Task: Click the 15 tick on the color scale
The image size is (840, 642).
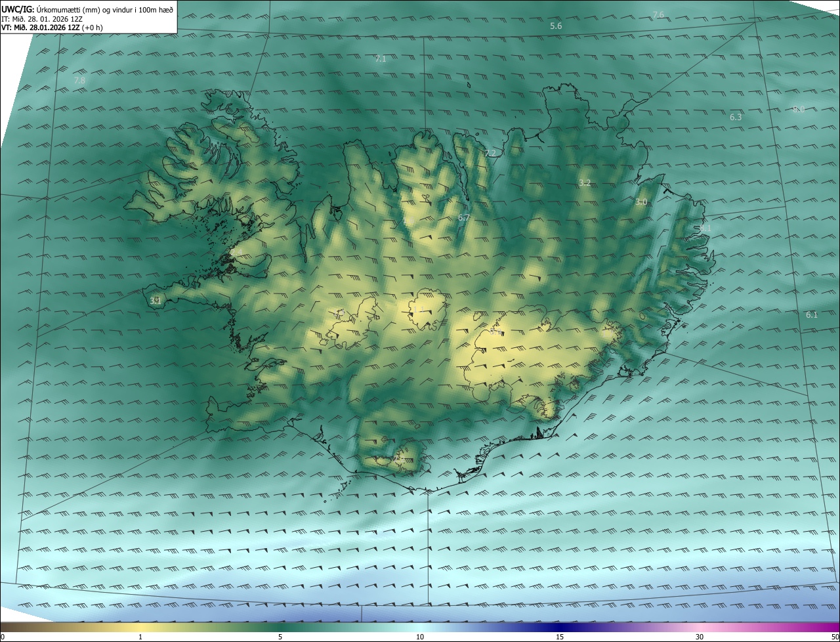Action: point(560,637)
